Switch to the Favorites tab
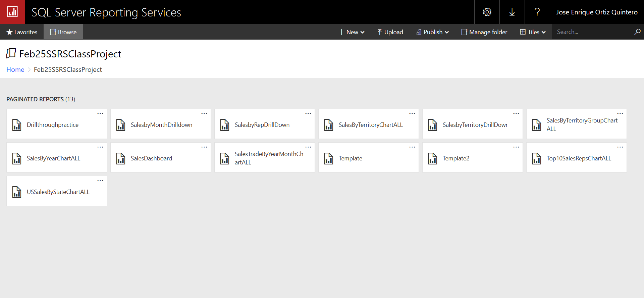This screenshot has height=298, width=644. pos(22,32)
